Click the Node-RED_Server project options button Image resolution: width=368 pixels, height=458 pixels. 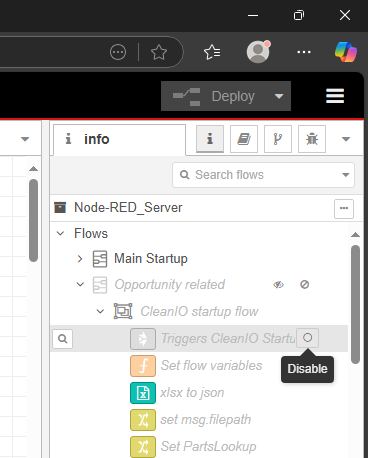coord(344,209)
